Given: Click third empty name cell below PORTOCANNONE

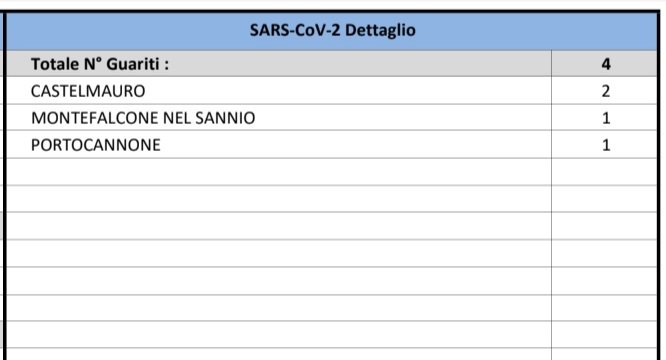Looking at the screenshot, I should coord(279,226).
